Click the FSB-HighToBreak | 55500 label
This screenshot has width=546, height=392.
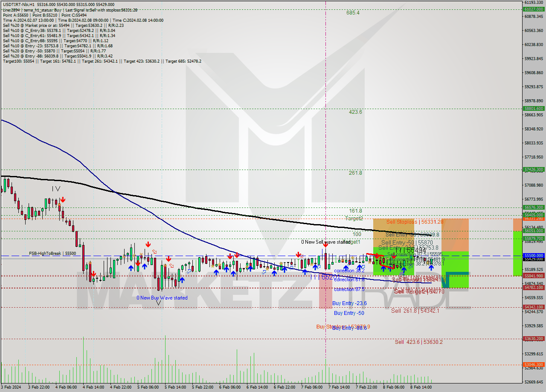(52, 253)
